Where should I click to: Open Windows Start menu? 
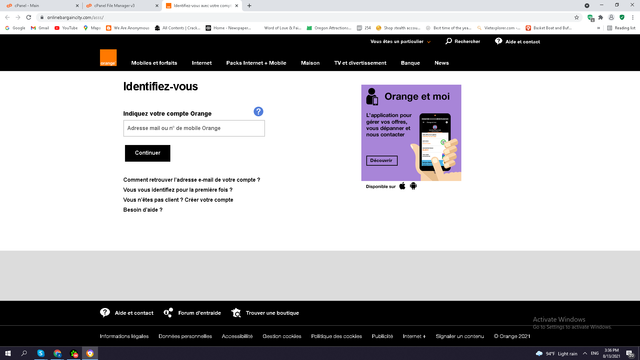8,353
